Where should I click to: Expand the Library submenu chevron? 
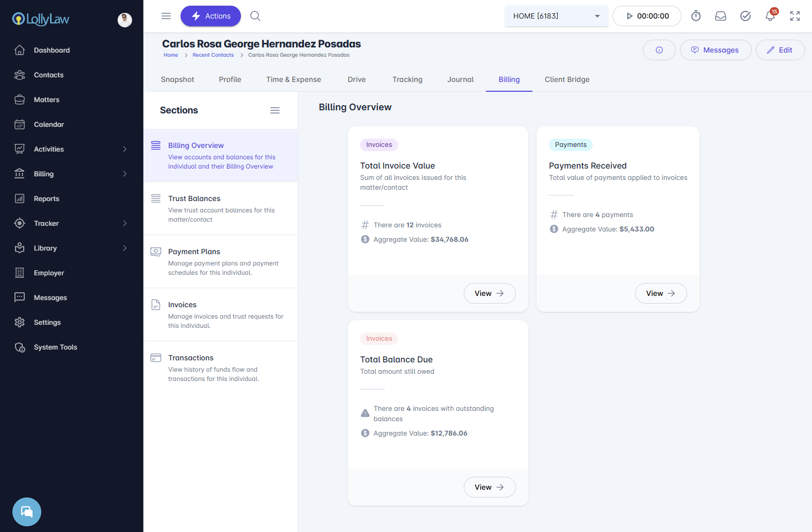coord(125,248)
